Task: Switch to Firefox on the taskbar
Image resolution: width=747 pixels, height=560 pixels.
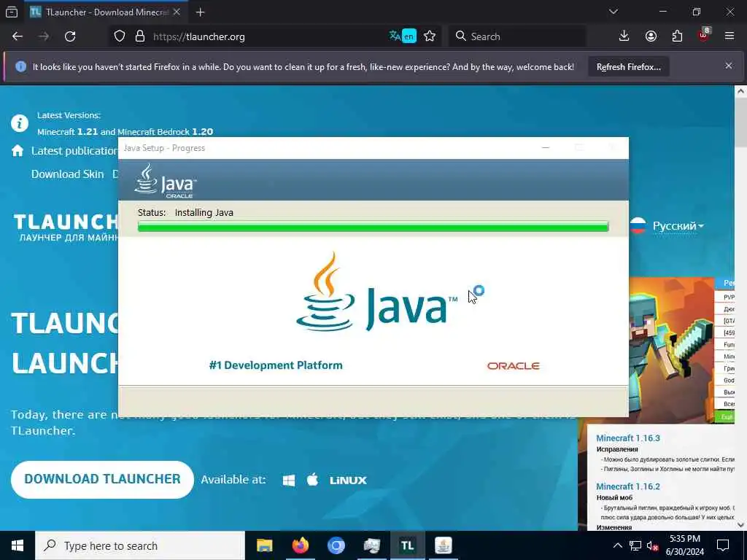Action: tap(300, 545)
